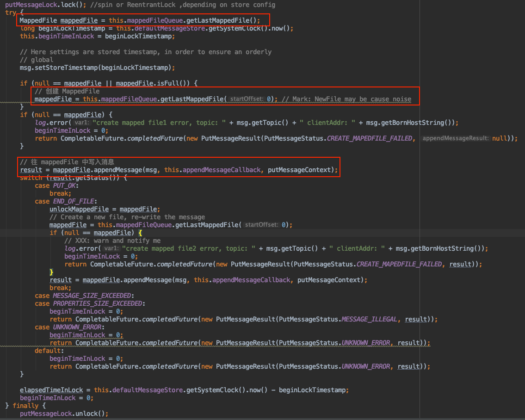
Task: Click the "null" argument after the appendMessageResult hint
Action: 499,138
